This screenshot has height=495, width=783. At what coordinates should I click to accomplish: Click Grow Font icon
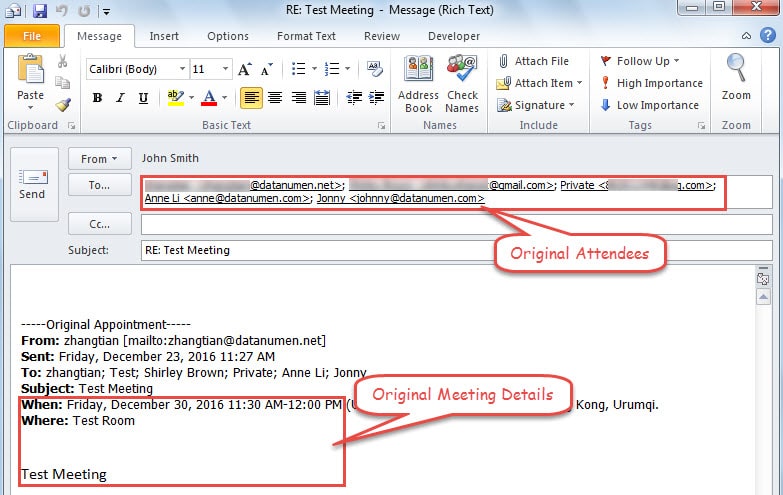point(245,69)
